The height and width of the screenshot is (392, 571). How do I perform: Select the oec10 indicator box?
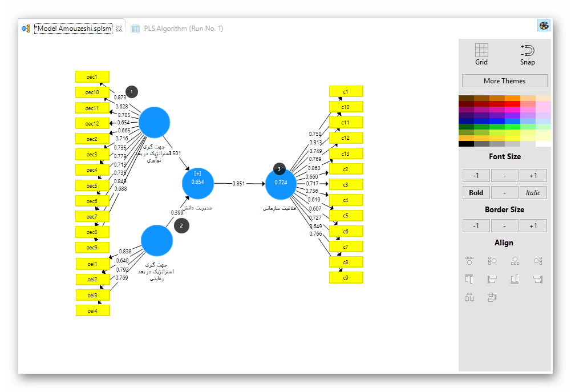coord(92,92)
